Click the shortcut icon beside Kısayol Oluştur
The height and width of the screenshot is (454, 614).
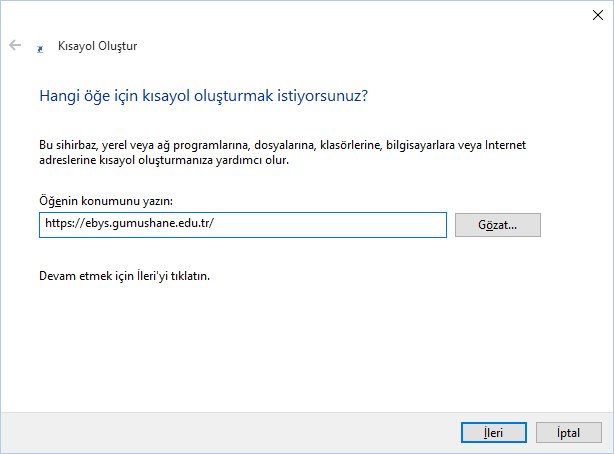(x=40, y=47)
